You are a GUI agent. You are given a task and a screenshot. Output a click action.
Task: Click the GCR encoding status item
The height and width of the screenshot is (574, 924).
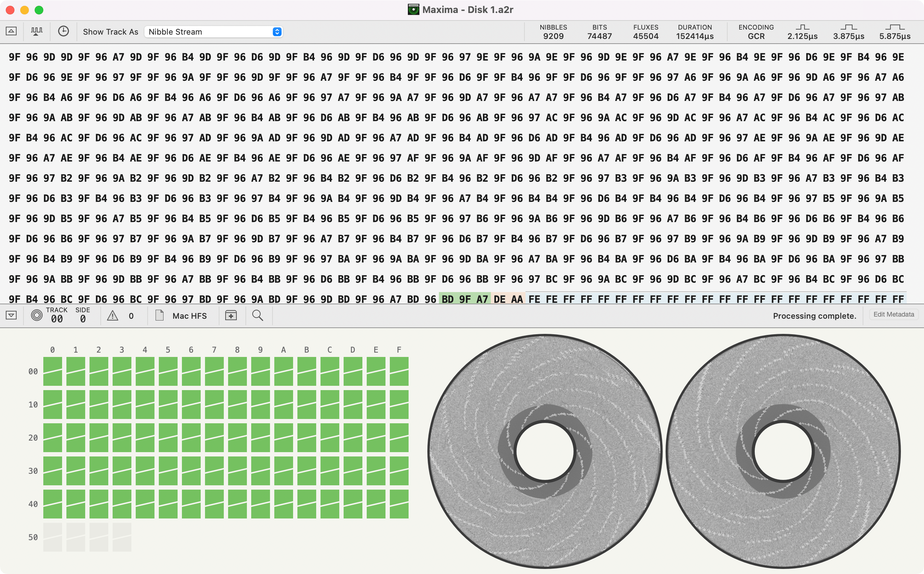[x=756, y=31]
